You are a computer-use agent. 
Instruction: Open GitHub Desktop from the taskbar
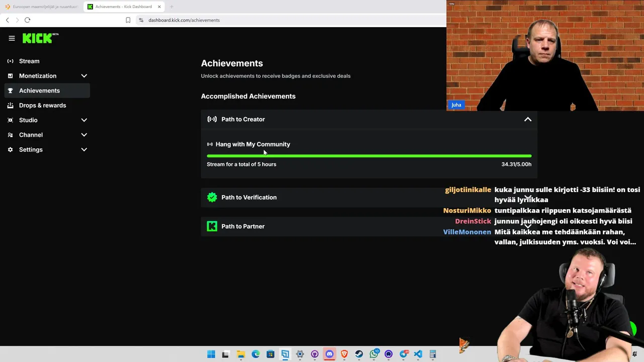point(314,354)
